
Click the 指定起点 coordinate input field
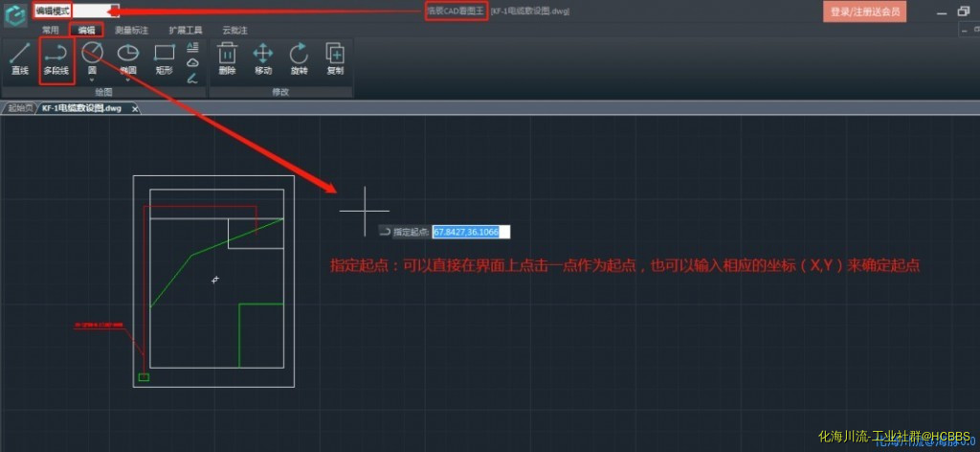(471, 232)
